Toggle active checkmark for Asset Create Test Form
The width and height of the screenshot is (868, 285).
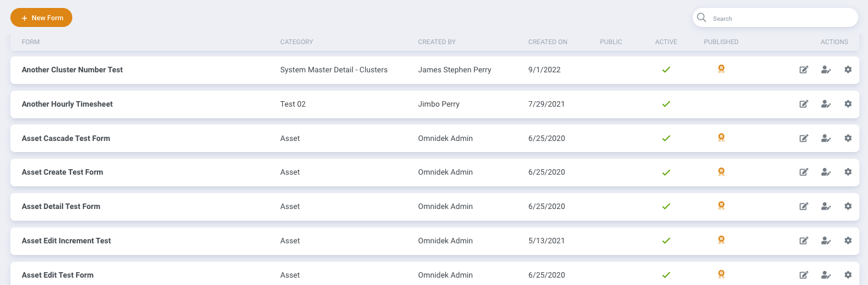coord(666,172)
